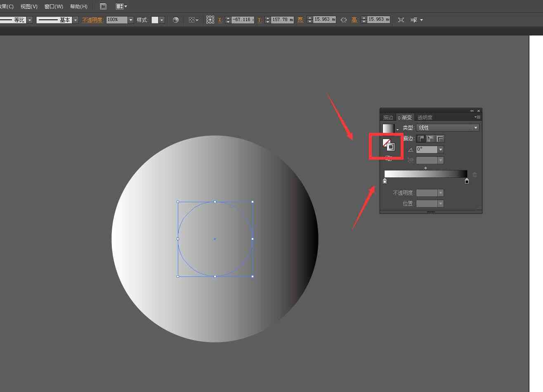Click the 样式 graphic style swatch
The image size is (543, 392).
coord(155,20)
